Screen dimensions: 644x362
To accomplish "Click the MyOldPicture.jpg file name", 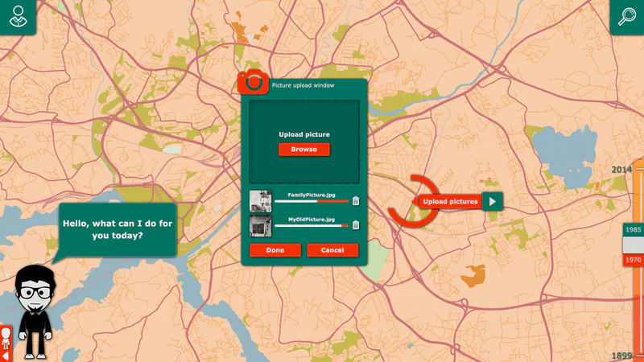I will click(x=312, y=219).
